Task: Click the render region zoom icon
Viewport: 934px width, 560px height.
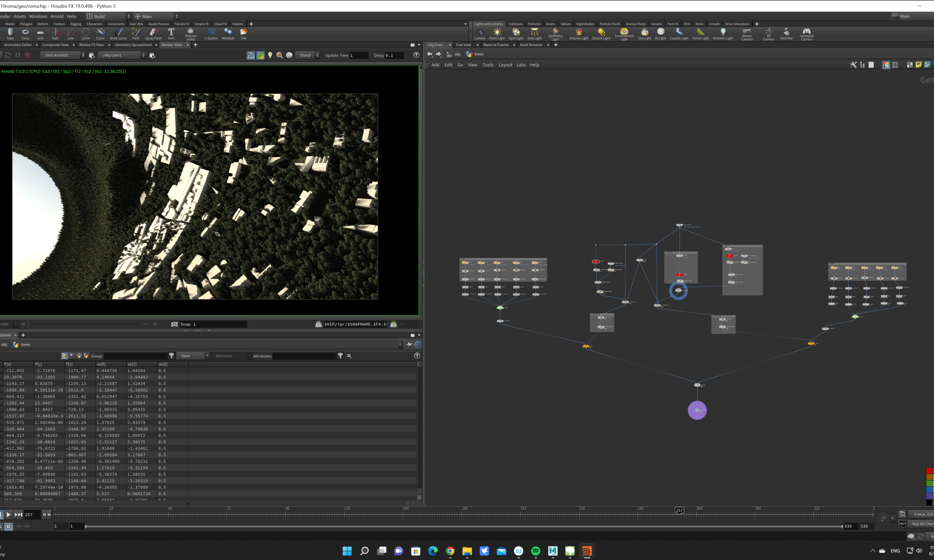Action: pos(279,55)
